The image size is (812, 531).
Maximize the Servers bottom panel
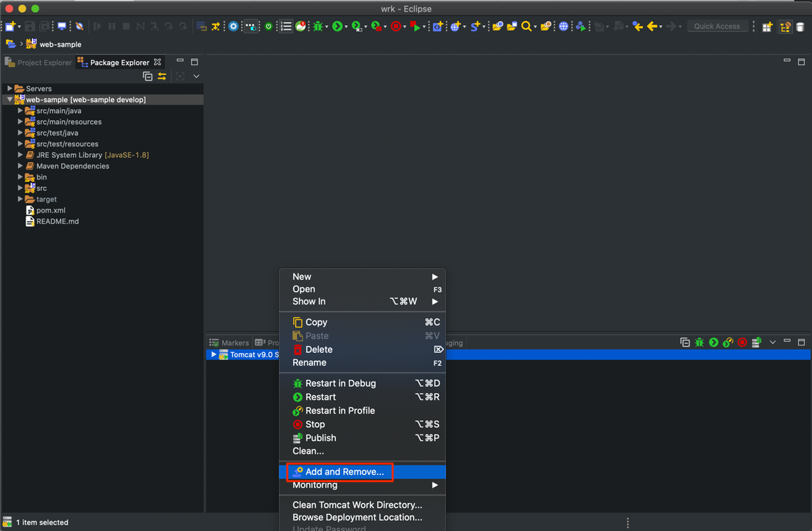[801, 342]
